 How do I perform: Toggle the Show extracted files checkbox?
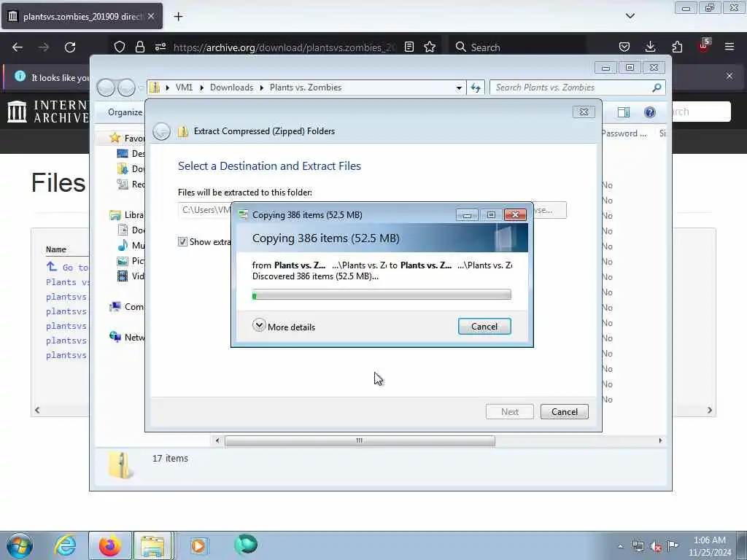click(182, 241)
